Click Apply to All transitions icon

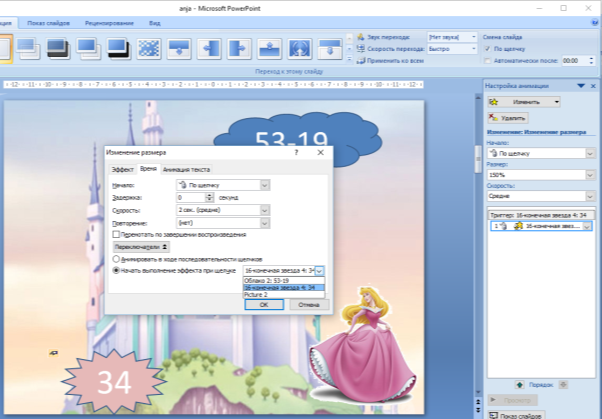(361, 61)
